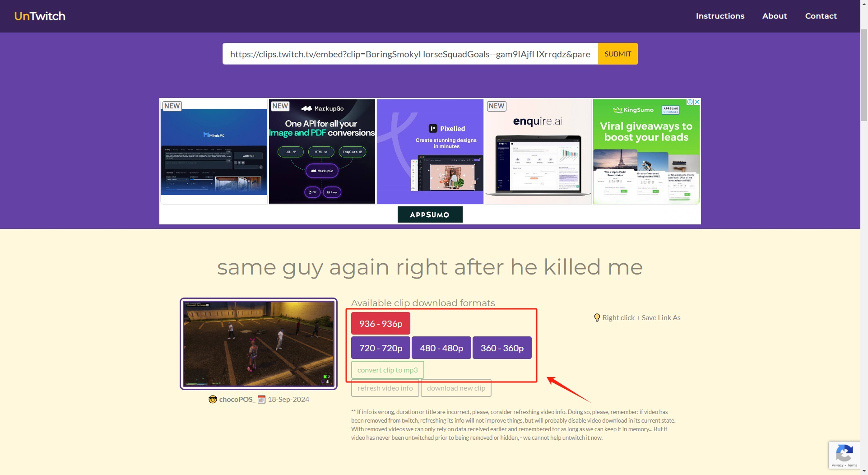Viewport: 868px width, 475px height.
Task: Click the clip preview thumbnail
Action: (259, 344)
